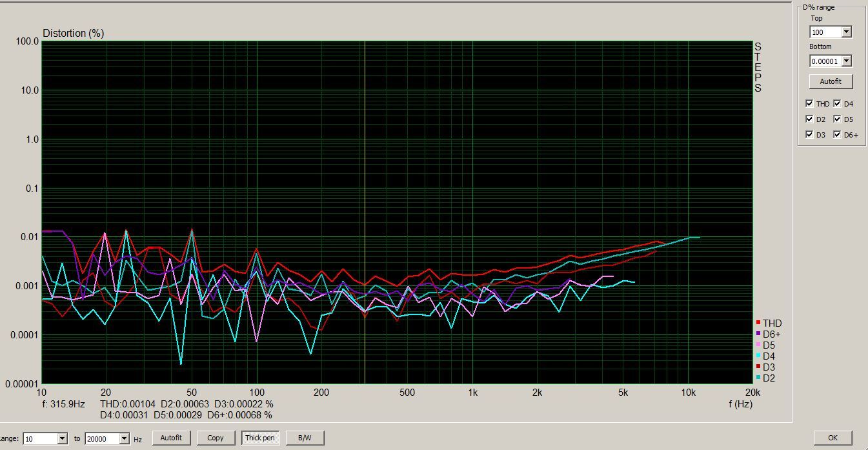
Task: Toggle the D2 harmonic checkbox
Action: click(809, 119)
